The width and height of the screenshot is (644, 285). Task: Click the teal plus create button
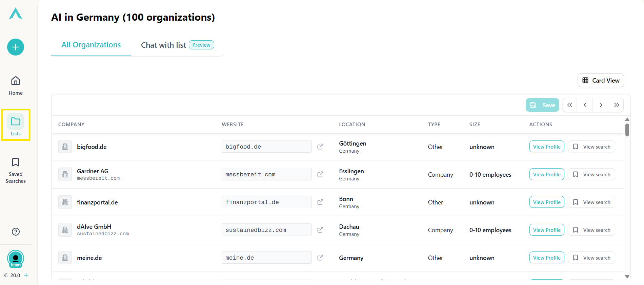16,47
